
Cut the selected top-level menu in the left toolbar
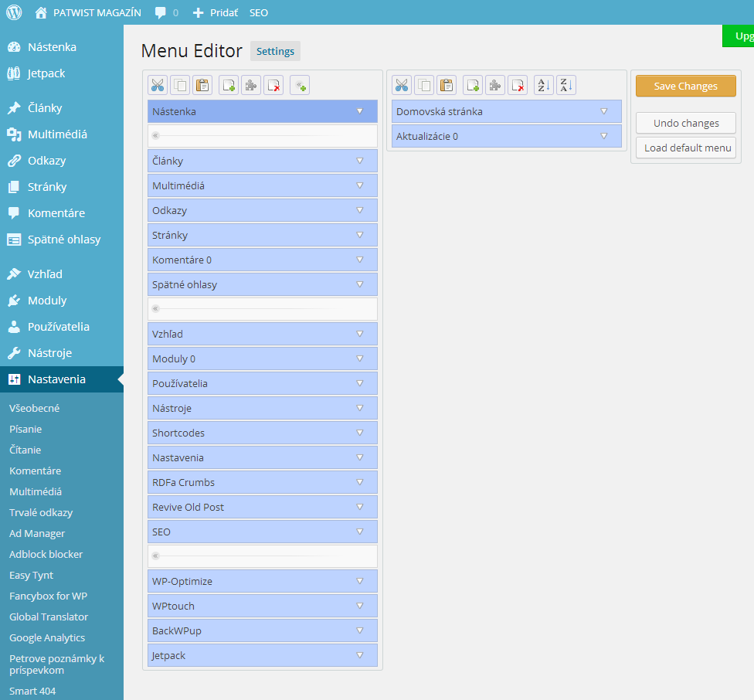[158, 86]
